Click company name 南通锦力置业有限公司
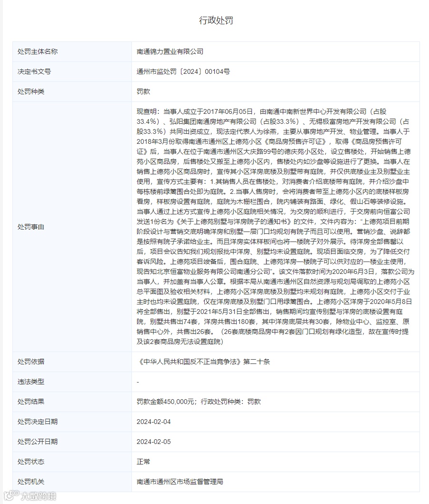 pos(170,52)
